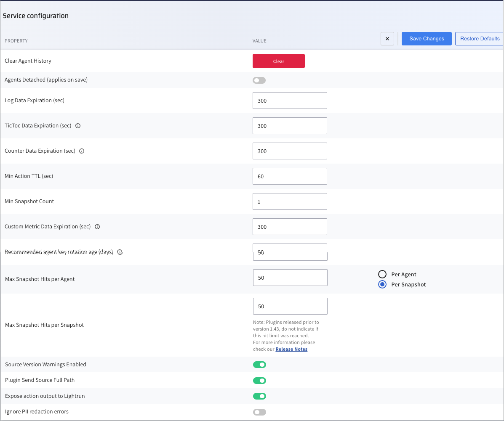The height and width of the screenshot is (421, 504).
Task: Focus the Min Action TTL input field
Action: click(290, 176)
